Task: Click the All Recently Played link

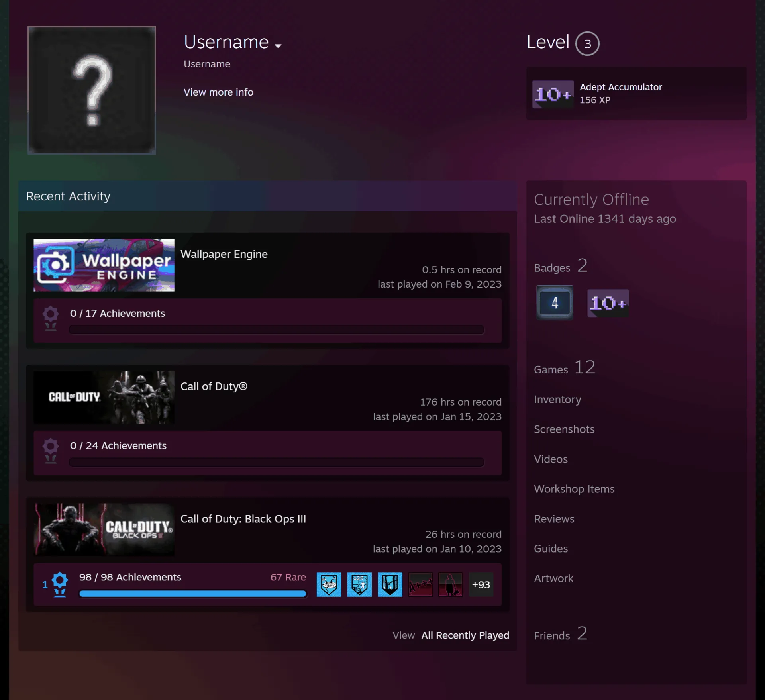Action: pyautogui.click(x=465, y=635)
